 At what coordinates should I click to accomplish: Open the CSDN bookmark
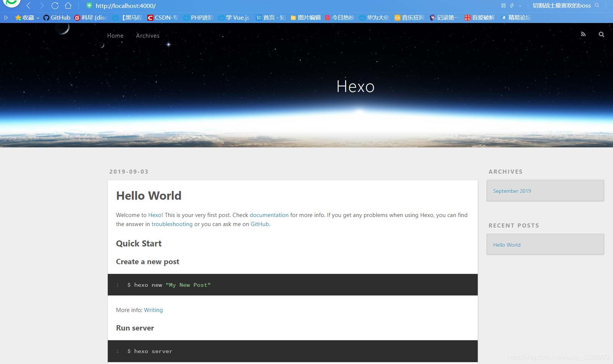162,17
